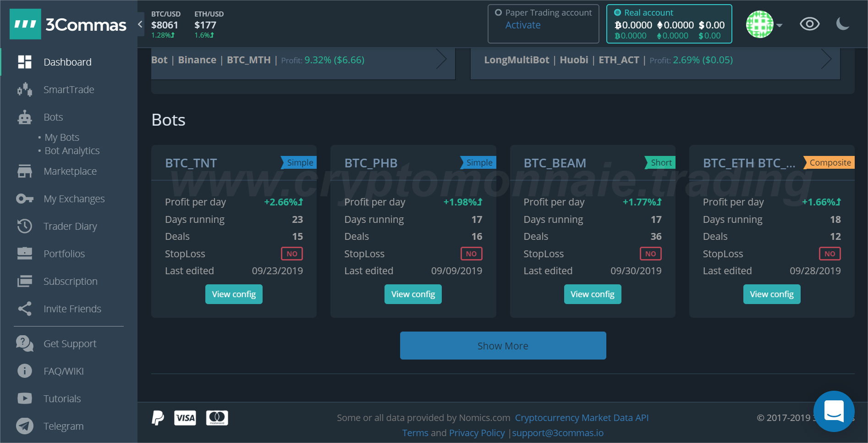This screenshot has height=443, width=868.
Task: Click support@3commas.io email link
Action: [x=558, y=433]
